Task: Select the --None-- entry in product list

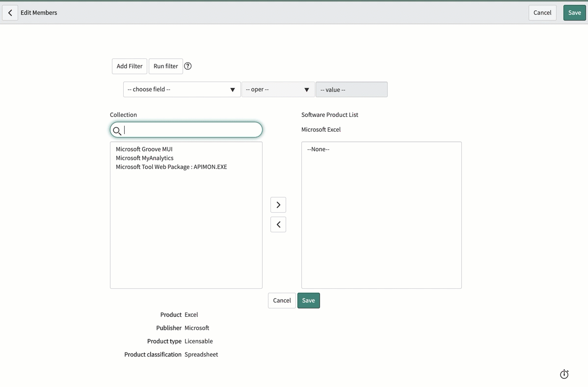Action: 318,149
